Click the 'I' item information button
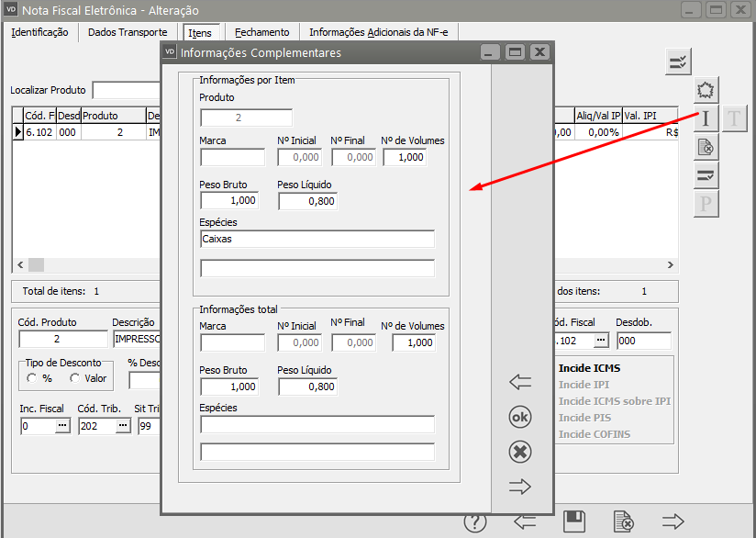 pos(706,118)
